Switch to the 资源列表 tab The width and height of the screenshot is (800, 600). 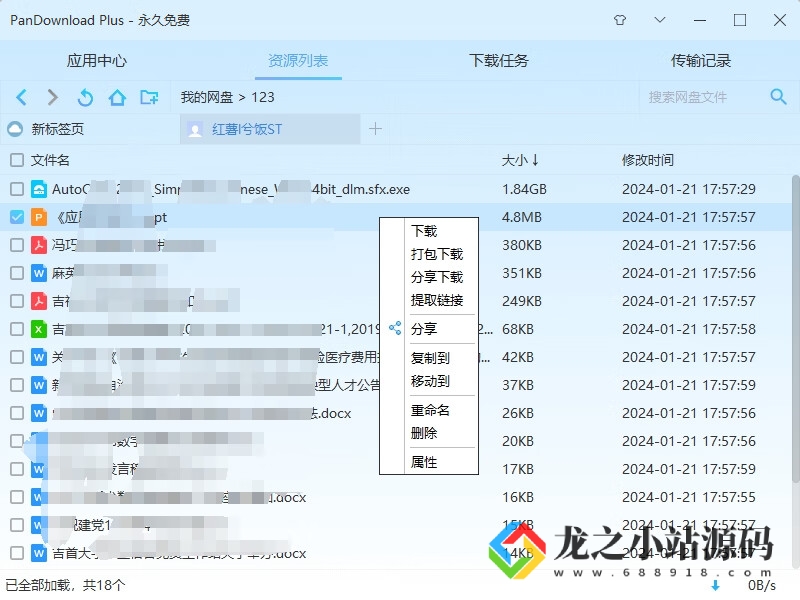(298, 61)
